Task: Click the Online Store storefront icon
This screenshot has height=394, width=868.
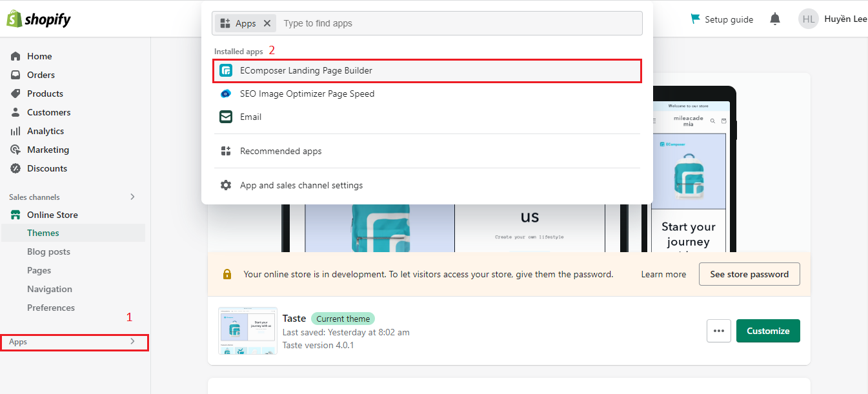Action: pos(15,215)
